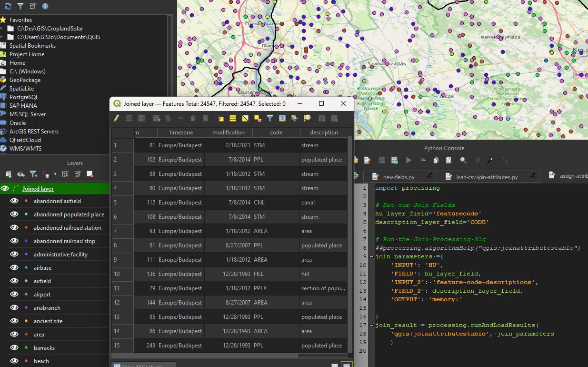The width and height of the screenshot is (588, 367).
Task: Paste code in Python editor toolbar
Action: (x=448, y=160)
